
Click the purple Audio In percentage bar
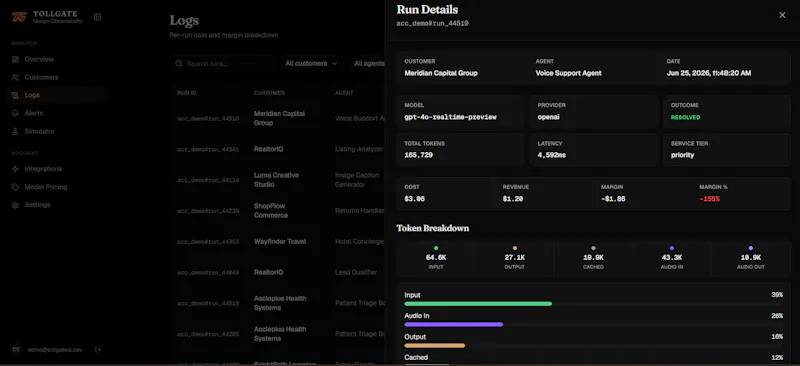(x=454, y=324)
